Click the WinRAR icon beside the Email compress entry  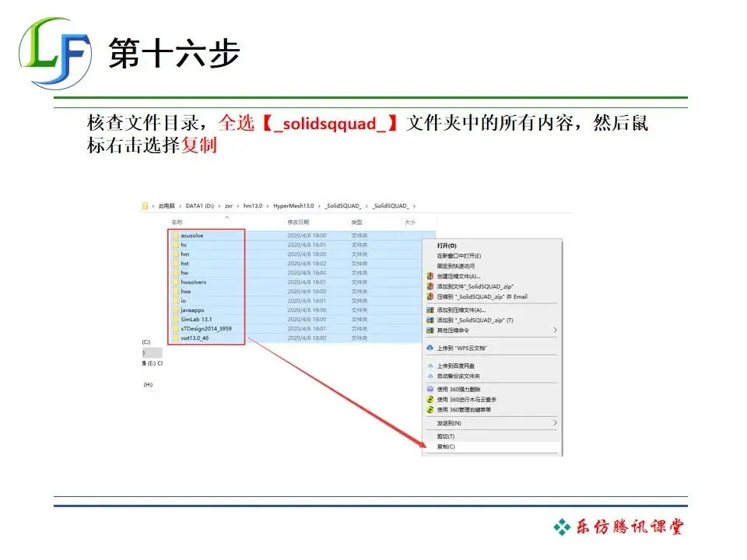[430, 296]
